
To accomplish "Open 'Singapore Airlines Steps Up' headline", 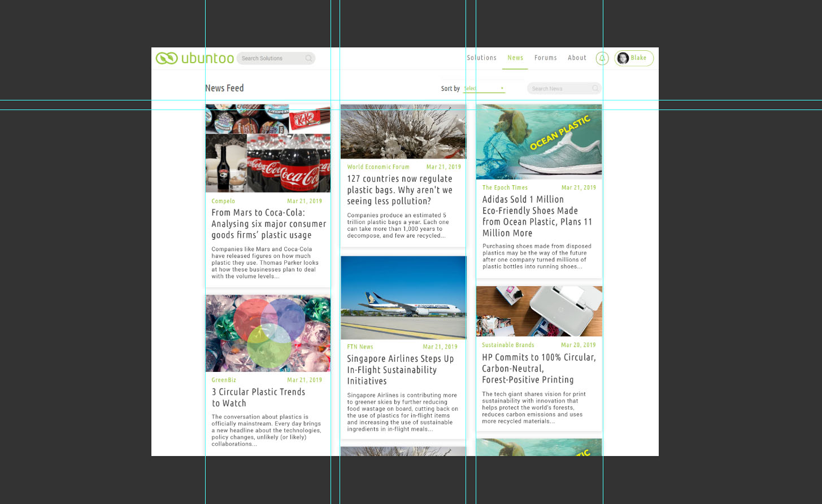I will 401,370.
